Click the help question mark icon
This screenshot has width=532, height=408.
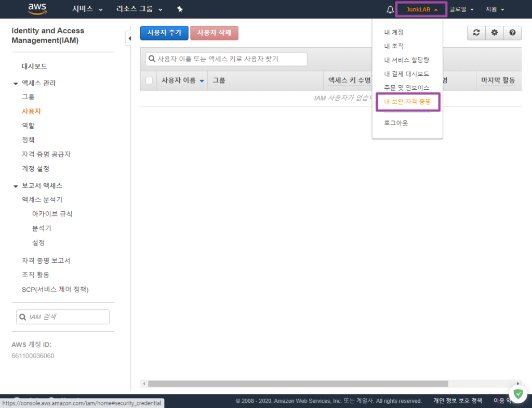click(x=512, y=33)
